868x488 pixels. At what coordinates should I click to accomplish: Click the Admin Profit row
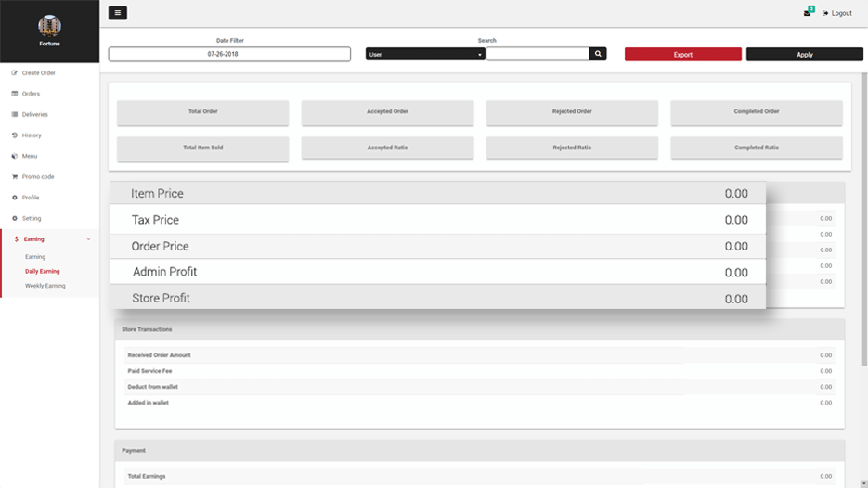pyautogui.click(x=437, y=272)
